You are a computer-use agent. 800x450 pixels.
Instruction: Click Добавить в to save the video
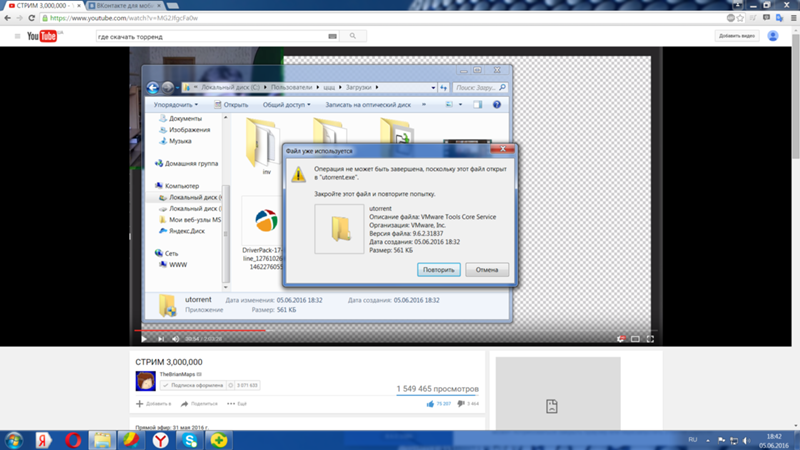[x=154, y=404]
